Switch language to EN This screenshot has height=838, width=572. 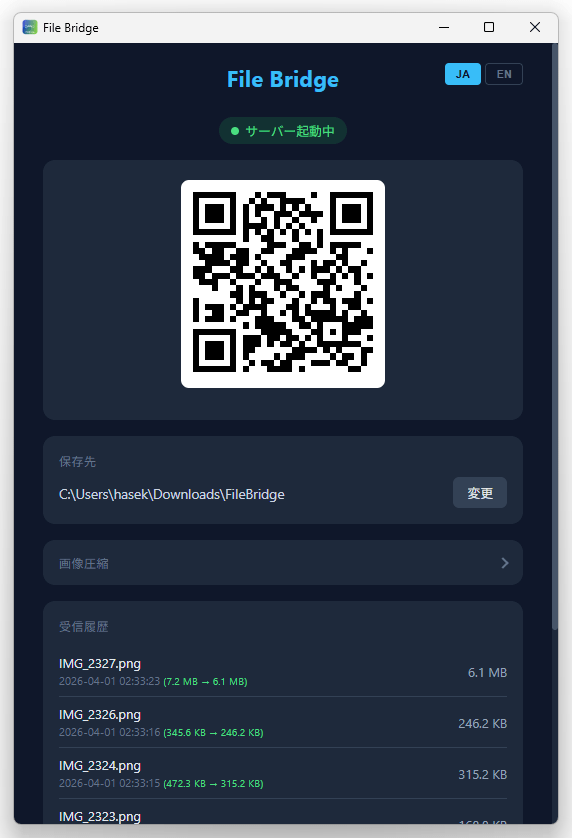tap(504, 74)
